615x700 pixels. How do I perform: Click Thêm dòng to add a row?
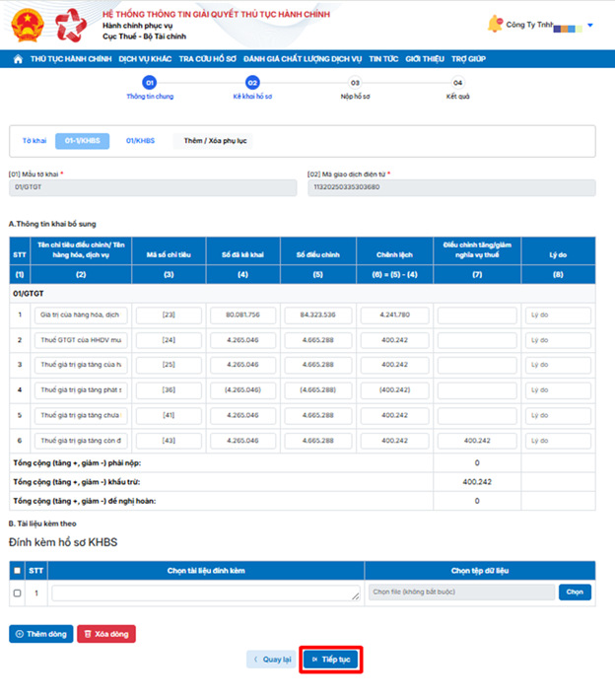pos(41,634)
